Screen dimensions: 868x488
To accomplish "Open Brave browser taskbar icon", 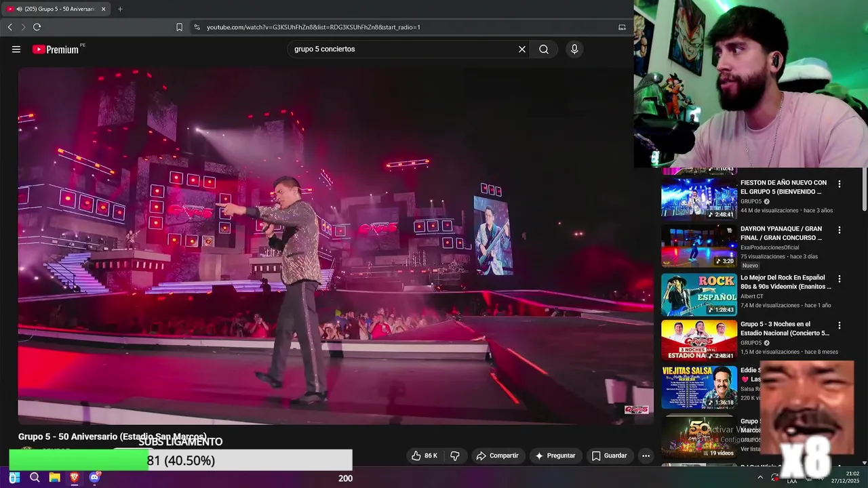I will click(x=75, y=478).
